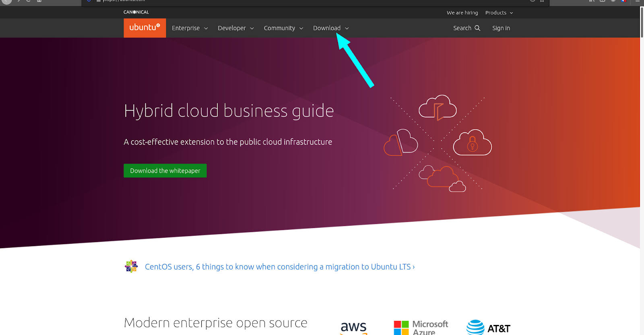The image size is (644, 335).
Task: Open the search via magnifier icon
Action: coord(477,28)
